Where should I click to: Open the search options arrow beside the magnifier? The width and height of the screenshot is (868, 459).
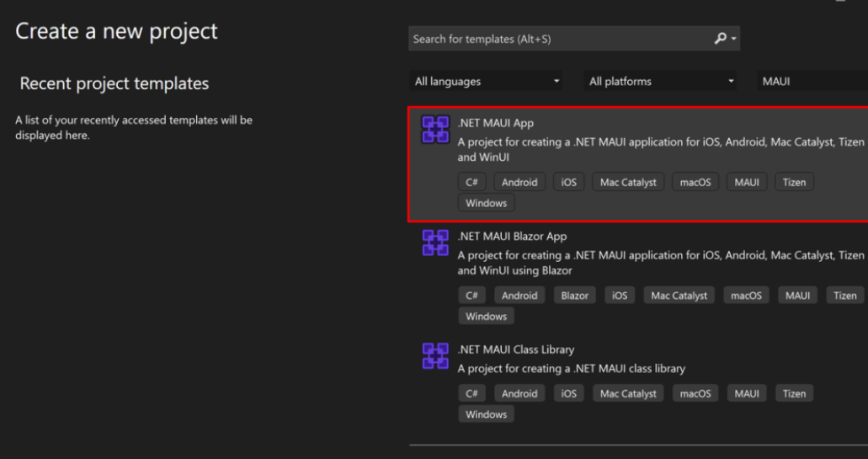734,40
